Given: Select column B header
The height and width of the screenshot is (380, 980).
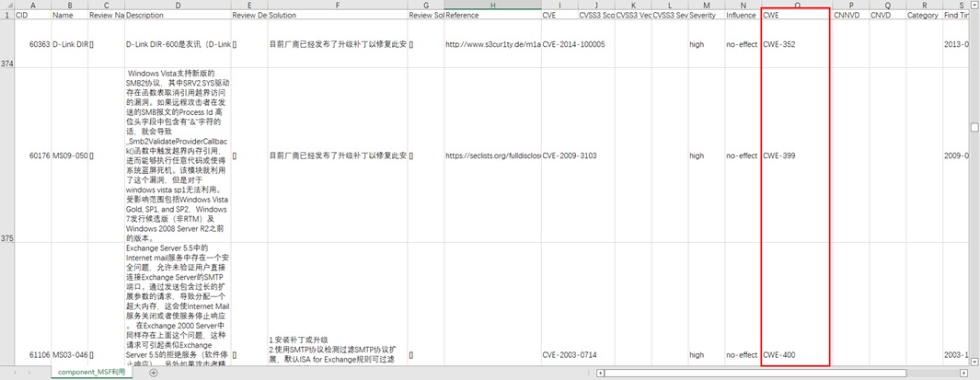Looking at the screenshot, I should pos(69,5).
